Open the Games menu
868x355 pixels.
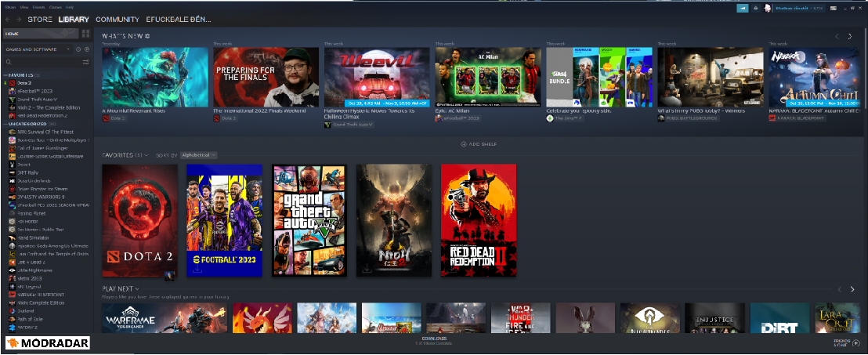point(56,8)
